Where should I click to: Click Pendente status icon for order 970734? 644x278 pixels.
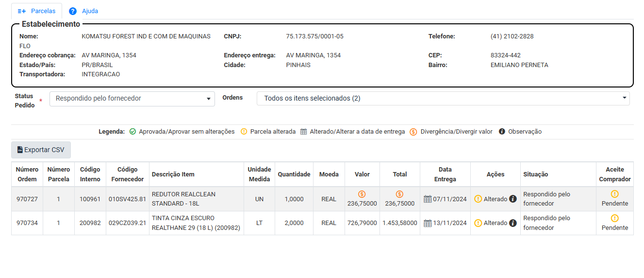[x=615, y=218]
